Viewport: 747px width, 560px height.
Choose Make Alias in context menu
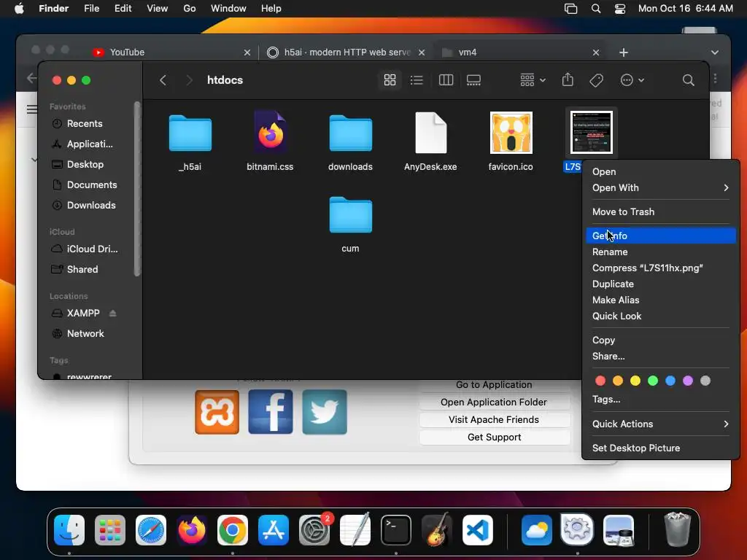pyautogui.click(x=661, y=300)
